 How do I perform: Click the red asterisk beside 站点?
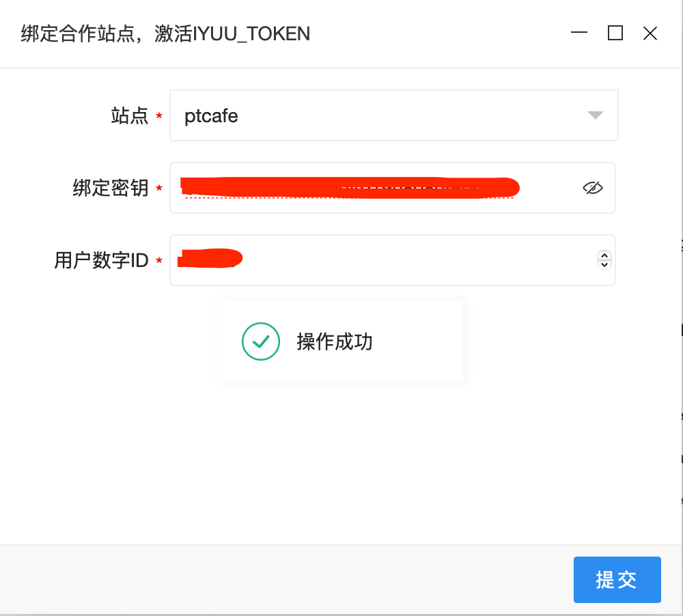pyautogui.click(x=158, y=116)
